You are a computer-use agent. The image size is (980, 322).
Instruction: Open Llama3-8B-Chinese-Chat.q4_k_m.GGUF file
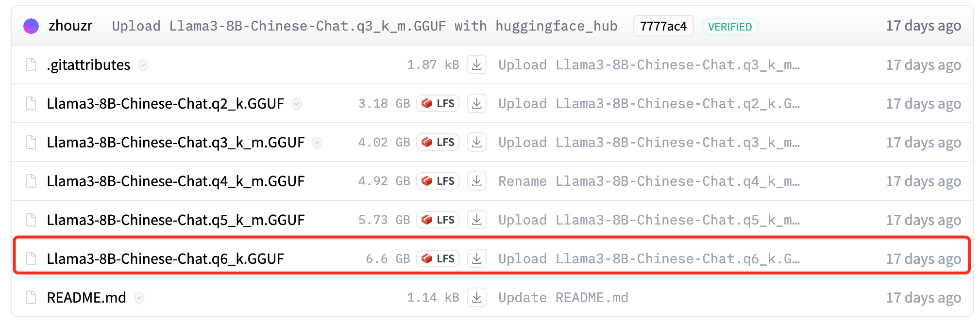point(176,181)
